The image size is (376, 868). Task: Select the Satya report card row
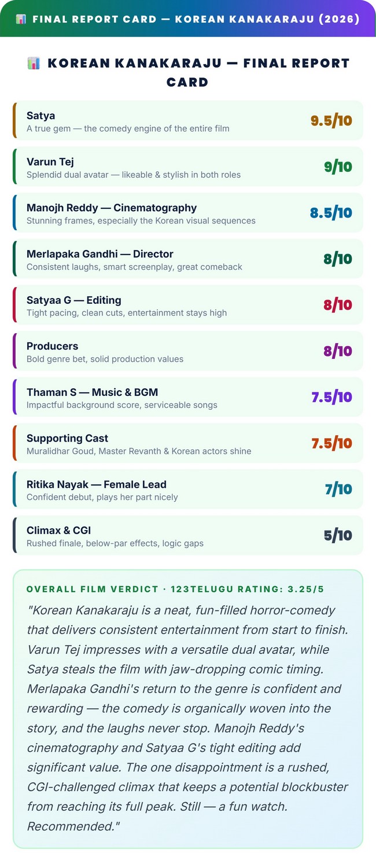pyautogui.click(x=188, y=121)
